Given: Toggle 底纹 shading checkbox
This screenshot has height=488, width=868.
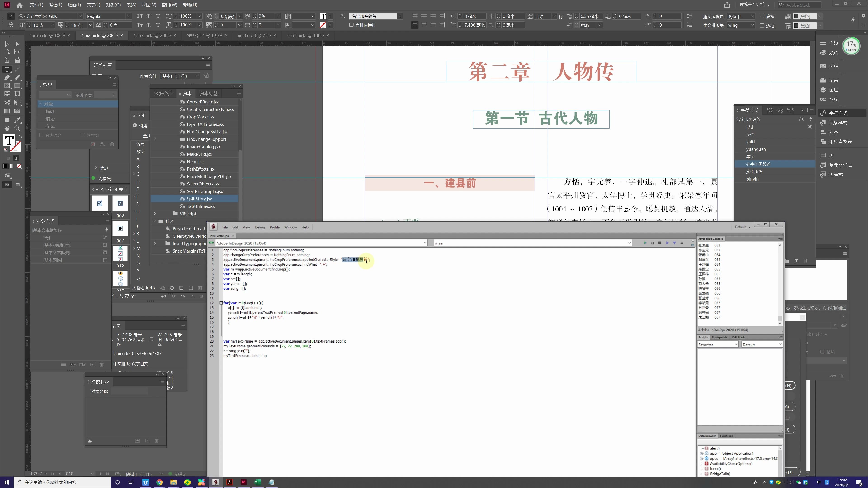Looking at the screenshot, I should pyautogui.click(x=762, y=16).
